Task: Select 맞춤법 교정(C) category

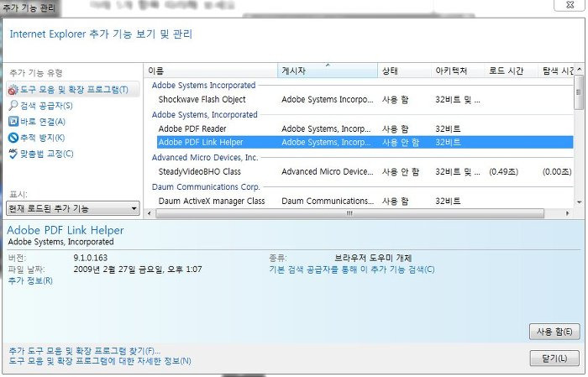Action: [x=46, y=154]
